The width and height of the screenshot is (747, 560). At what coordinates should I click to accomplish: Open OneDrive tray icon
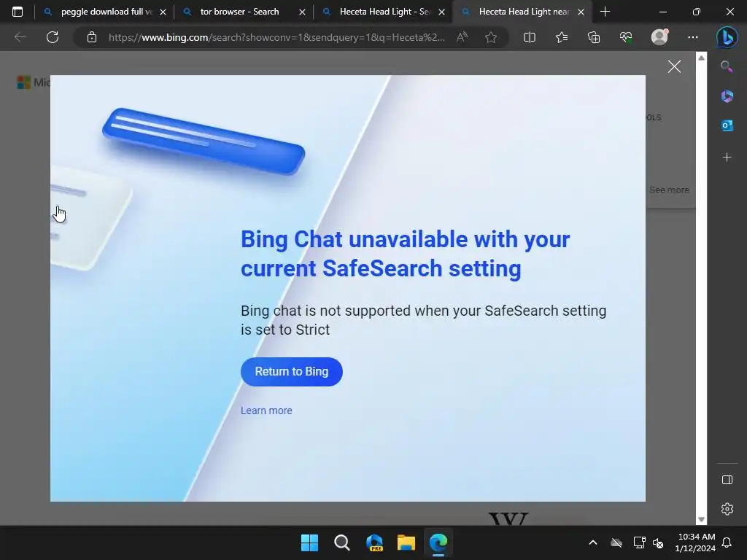[616, 542]
